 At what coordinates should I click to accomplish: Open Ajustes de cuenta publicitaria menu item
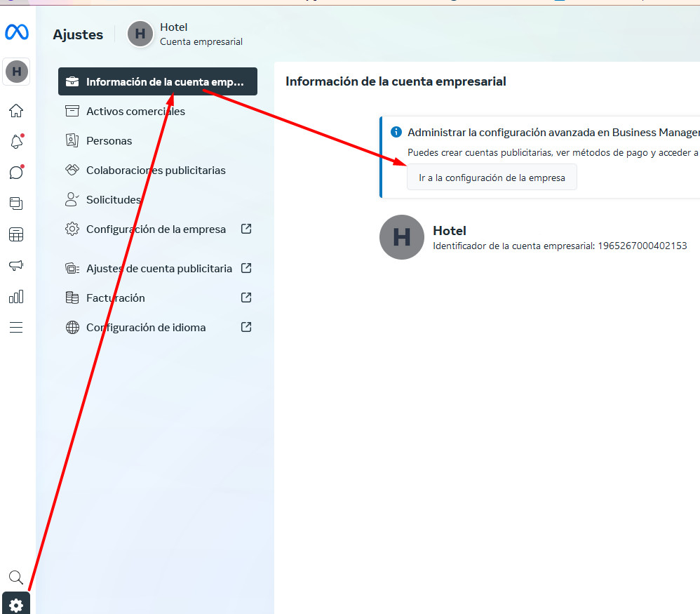(158, 268)
